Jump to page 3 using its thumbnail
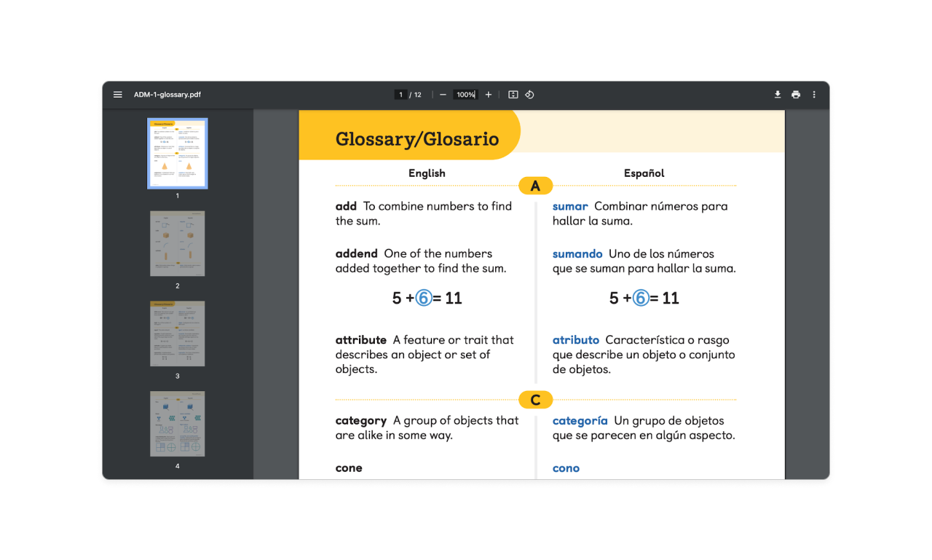This screenshot has height=560, width=932. (177, 334)
